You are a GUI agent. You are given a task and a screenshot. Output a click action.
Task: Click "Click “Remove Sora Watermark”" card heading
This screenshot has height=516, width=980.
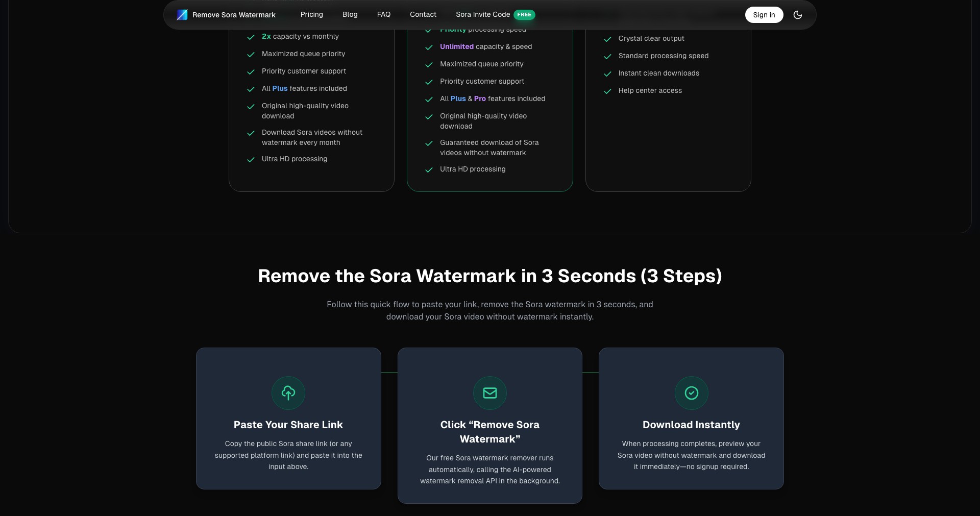coord(490,432)
